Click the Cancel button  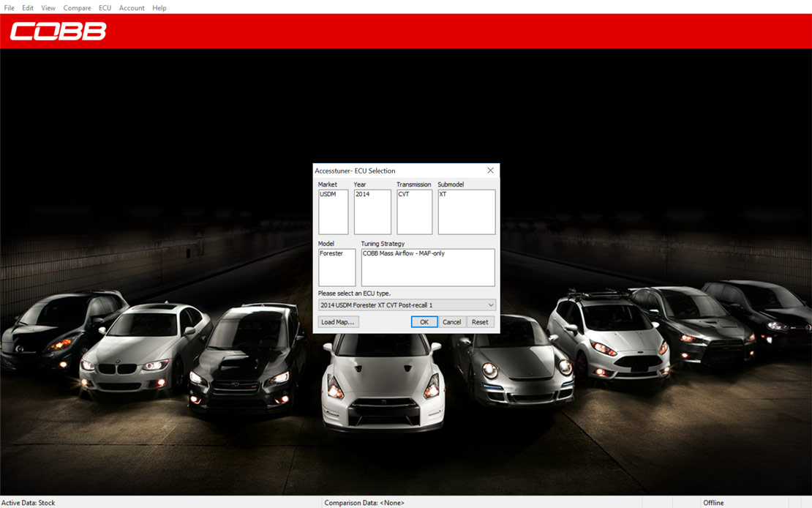pos(451,322)
